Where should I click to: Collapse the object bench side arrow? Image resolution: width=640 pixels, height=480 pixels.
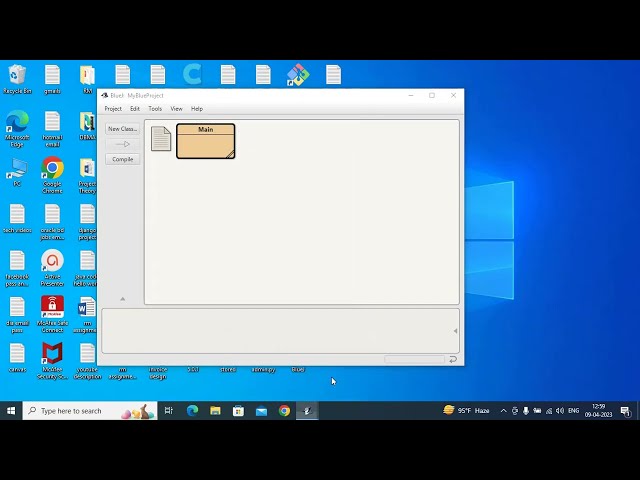click(x=455, y=331)
